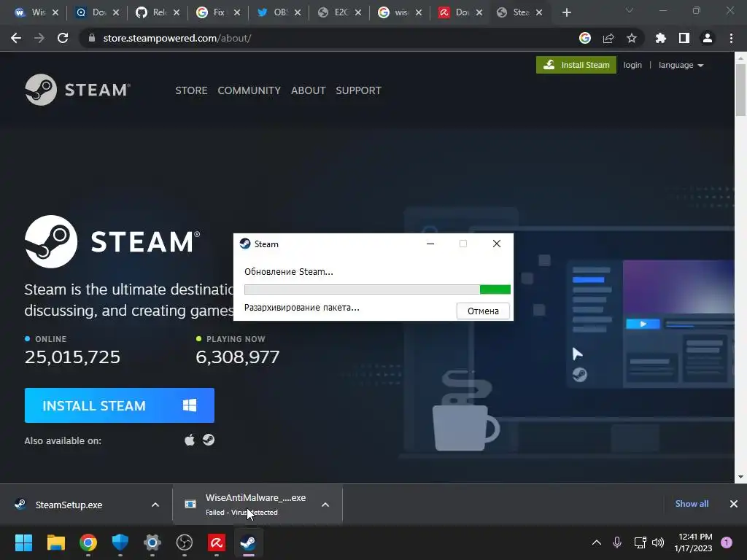Click the Steam updater dialog title icon
747x560 pixels.
245,244
